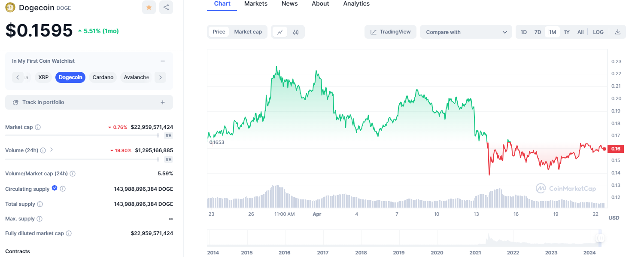Click the #8 market cap rank badge
This screenshot has height=257, width=644.
[x=168, y=135]
